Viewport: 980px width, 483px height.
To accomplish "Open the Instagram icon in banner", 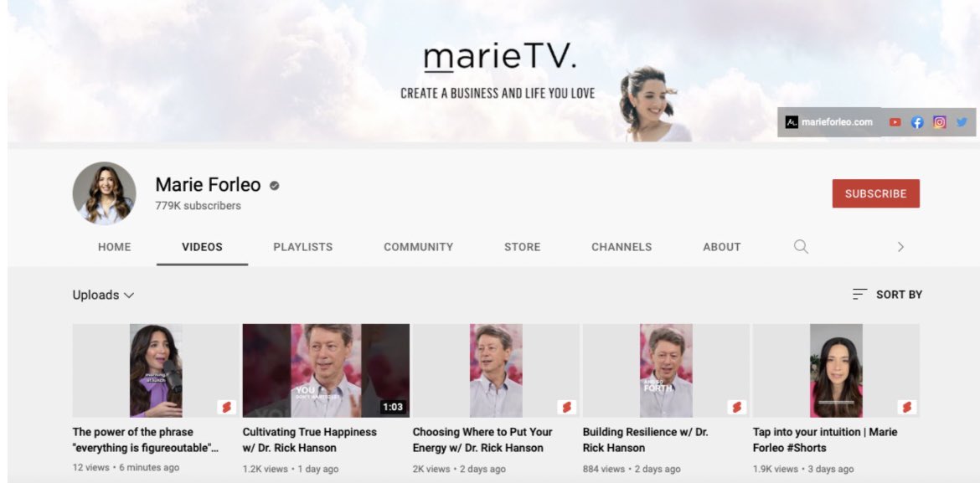I will (939, 122).
